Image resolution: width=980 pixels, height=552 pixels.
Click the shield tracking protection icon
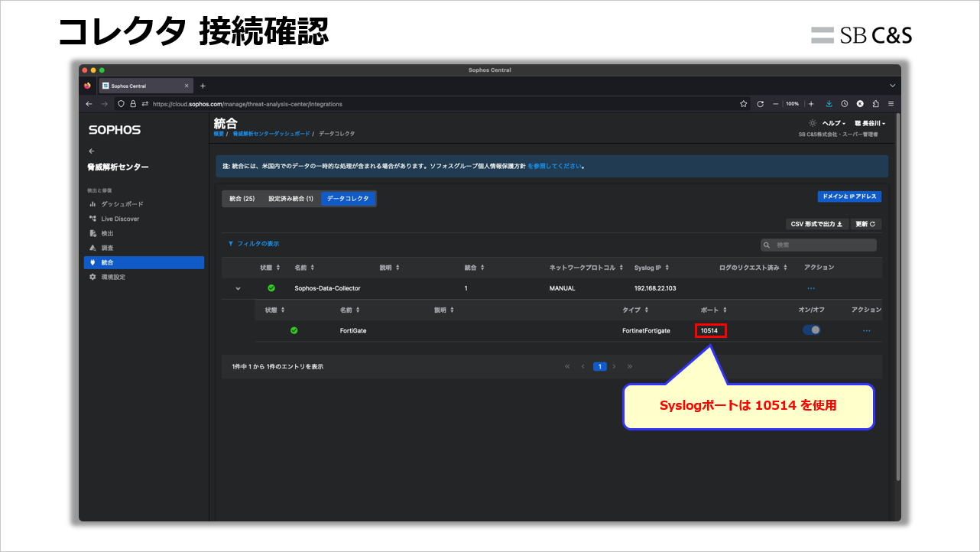[121, 103]
